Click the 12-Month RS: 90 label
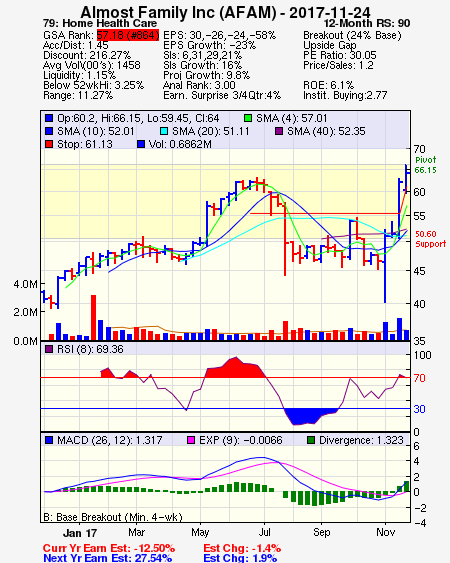This screenshot has width=450, height=563. click(367, 23)
